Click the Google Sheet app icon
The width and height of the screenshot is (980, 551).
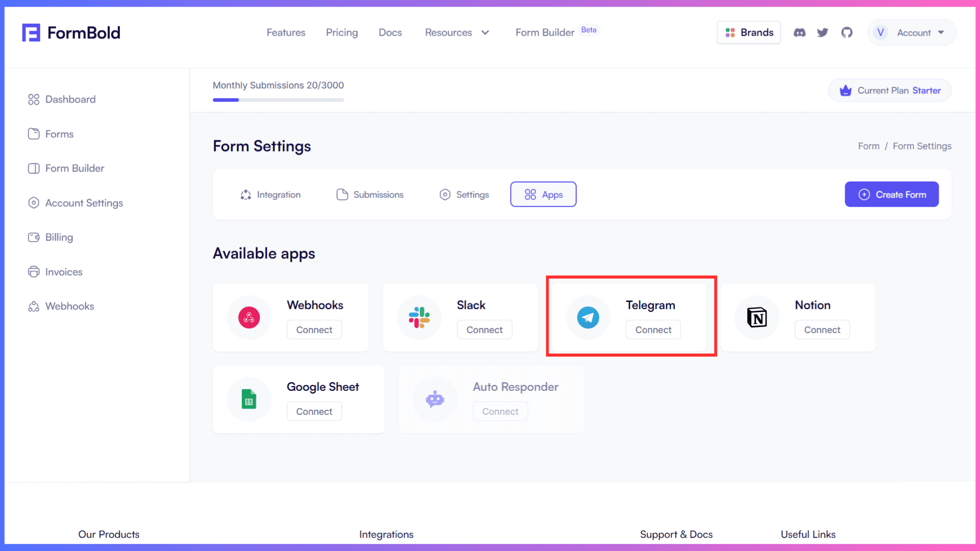coord(249,398)
